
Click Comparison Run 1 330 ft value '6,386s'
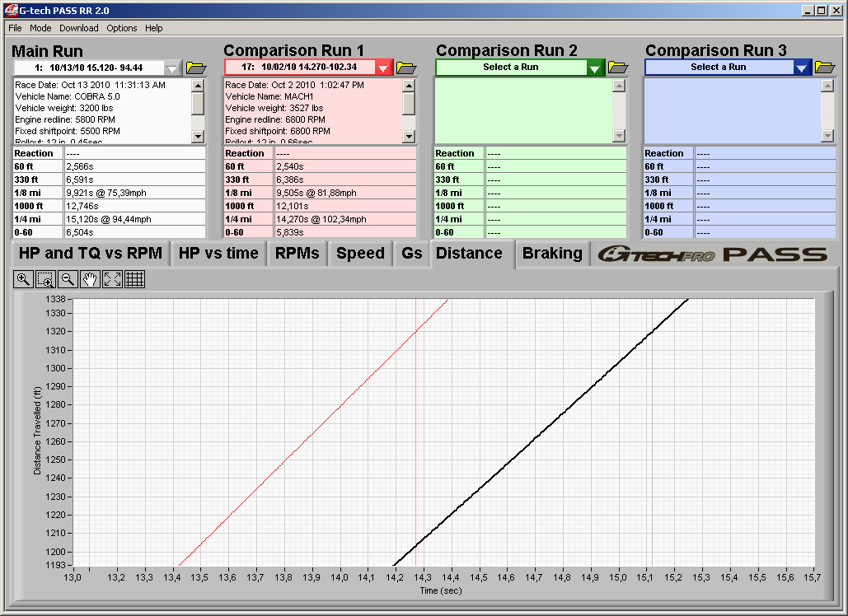click(x=290, y=180)
